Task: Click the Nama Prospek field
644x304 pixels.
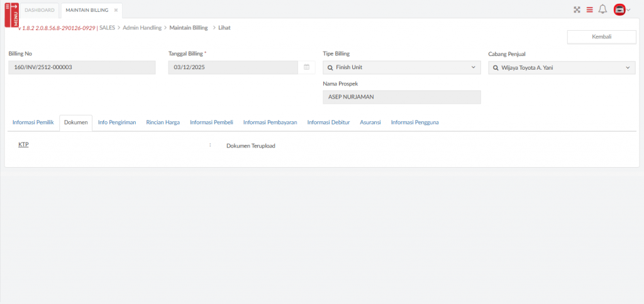Action: coord(401,97)
